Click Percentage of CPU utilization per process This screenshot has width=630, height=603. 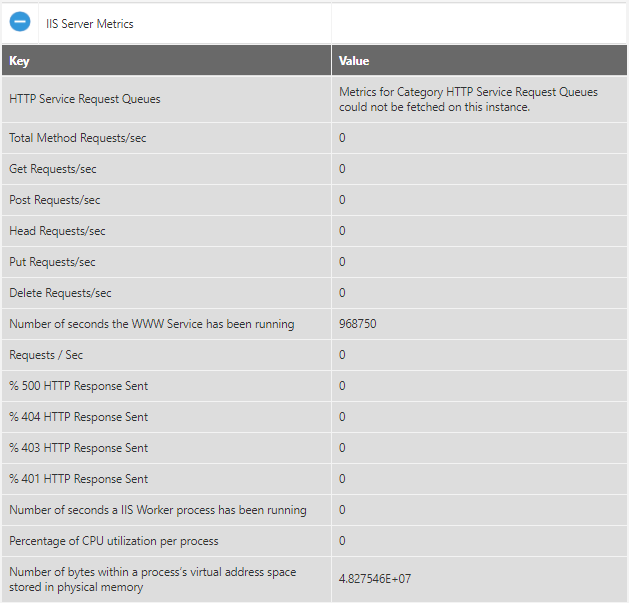(x=114, y=541)
